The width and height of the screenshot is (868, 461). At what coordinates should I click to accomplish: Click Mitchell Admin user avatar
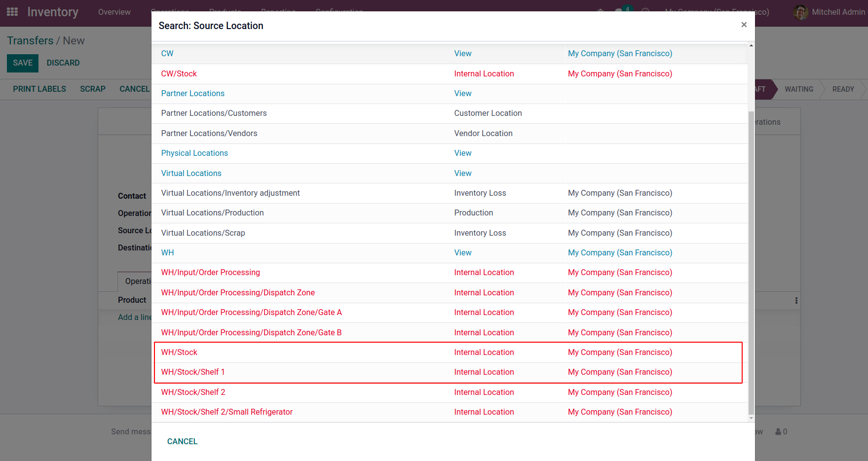pos(800,12)
